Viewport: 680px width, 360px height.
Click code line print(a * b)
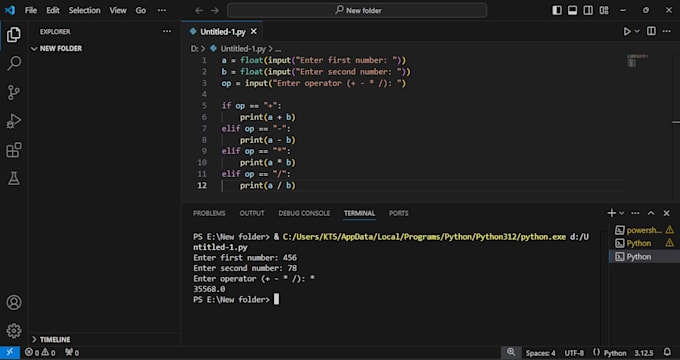268,163
